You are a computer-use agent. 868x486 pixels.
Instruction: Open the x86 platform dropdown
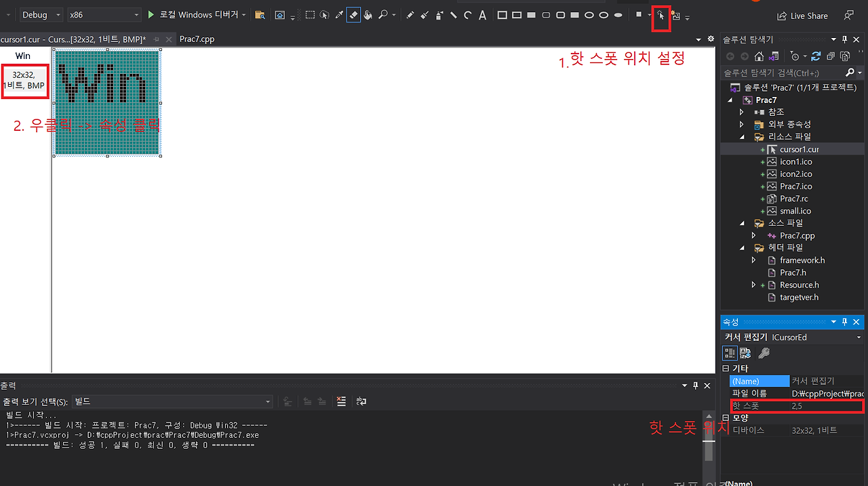pos(104,15)
